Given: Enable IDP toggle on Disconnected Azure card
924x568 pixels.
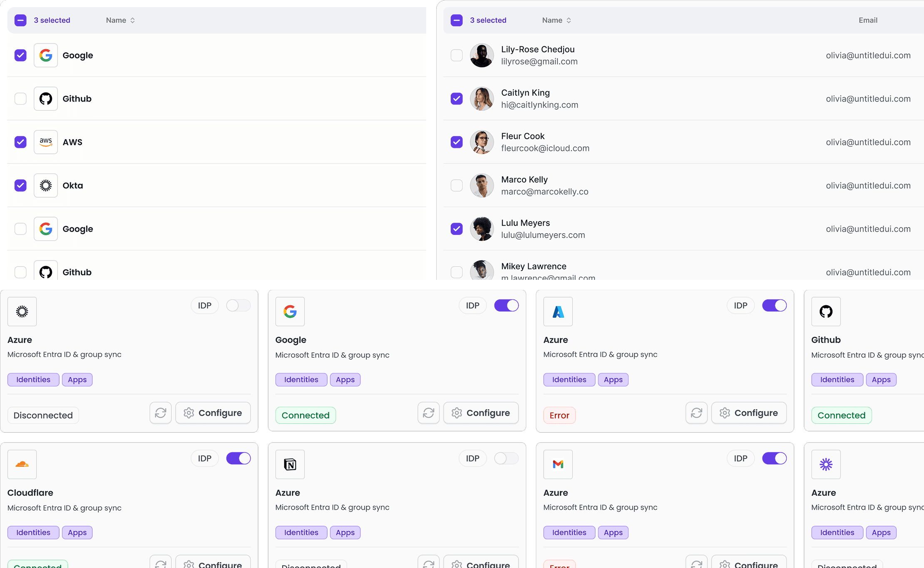Looking at the screenshot, I should coord(238,306).
